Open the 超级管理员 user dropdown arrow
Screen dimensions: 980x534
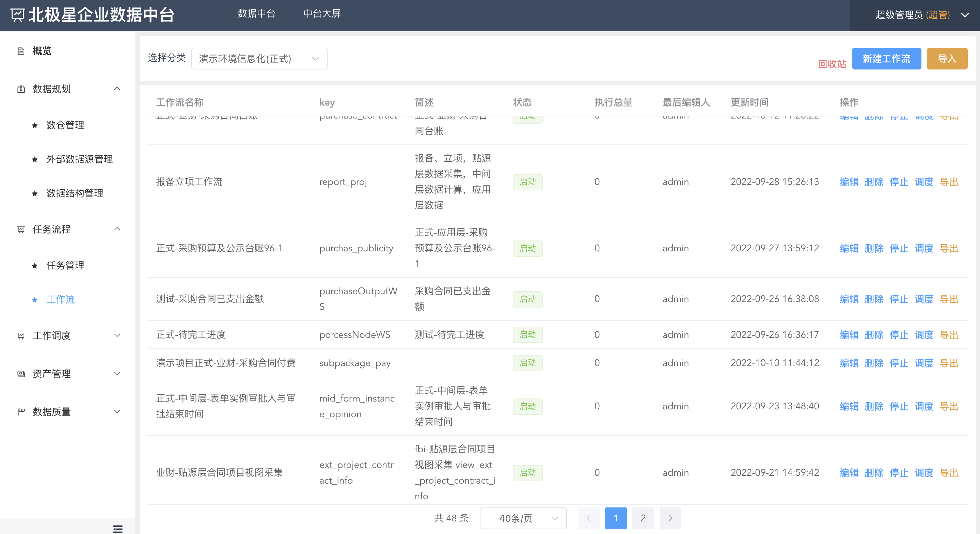(965, 15)
